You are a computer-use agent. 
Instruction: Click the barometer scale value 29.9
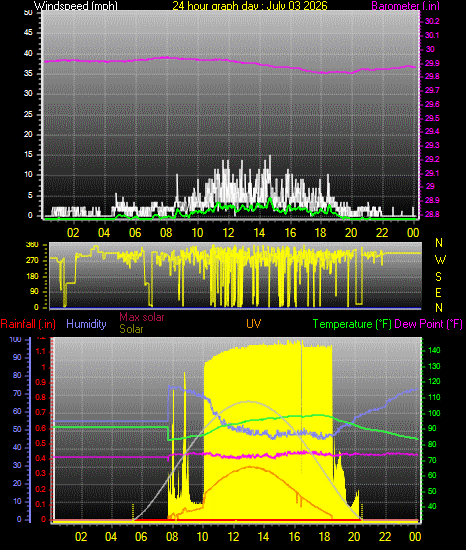click(x=432, y=63)
